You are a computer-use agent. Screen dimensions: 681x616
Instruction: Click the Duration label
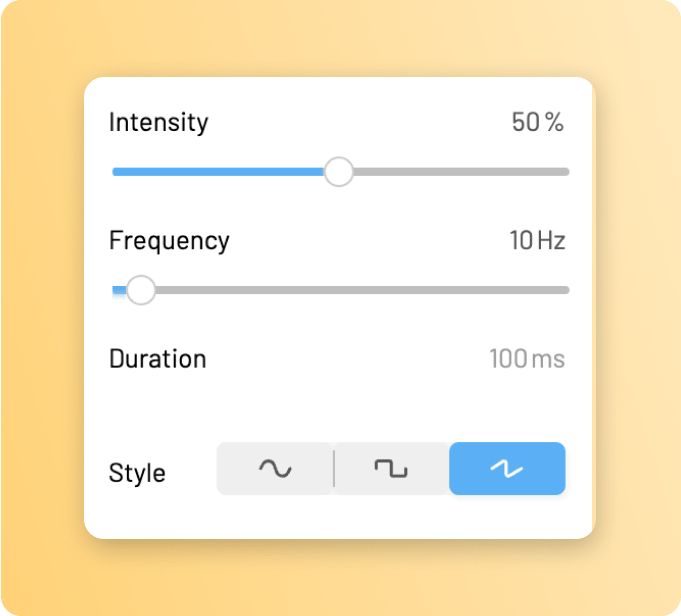click(157, 359)
